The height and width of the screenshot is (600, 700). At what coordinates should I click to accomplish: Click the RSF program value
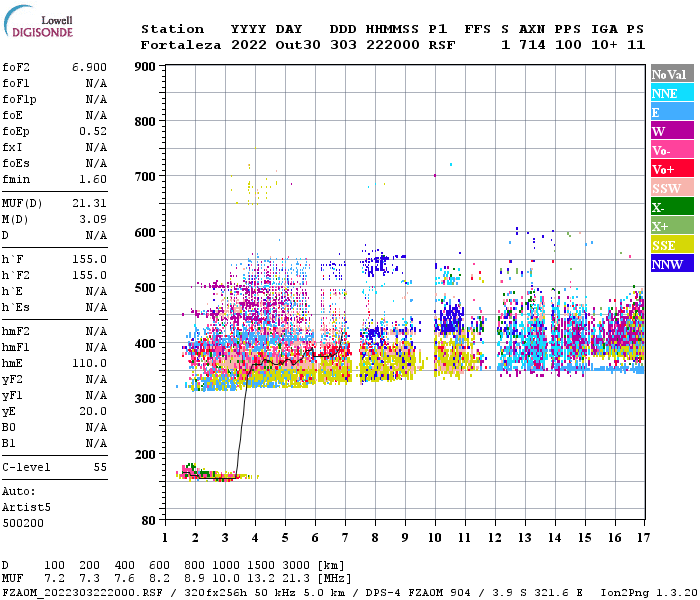[442, 45]
